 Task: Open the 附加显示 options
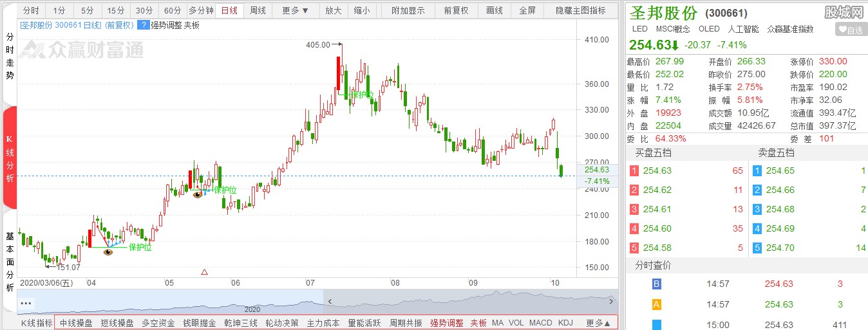pyautogui.click(x=408, y=10)
